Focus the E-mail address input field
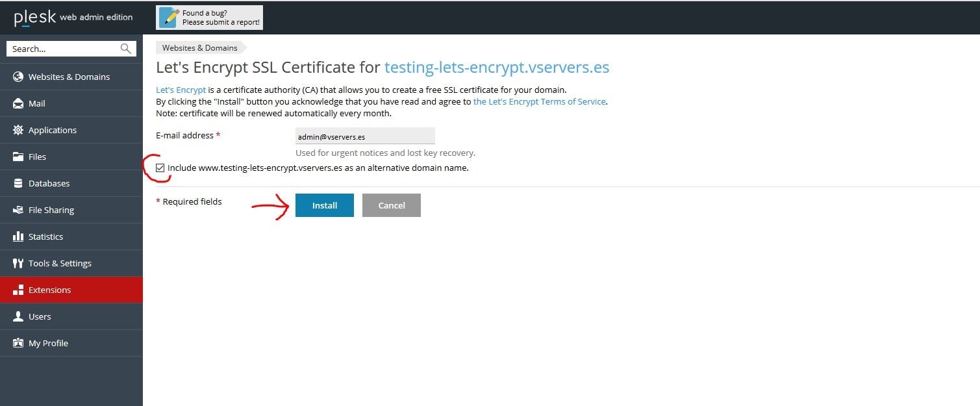The height and width of the screenshot is (406, 980). 365,136
